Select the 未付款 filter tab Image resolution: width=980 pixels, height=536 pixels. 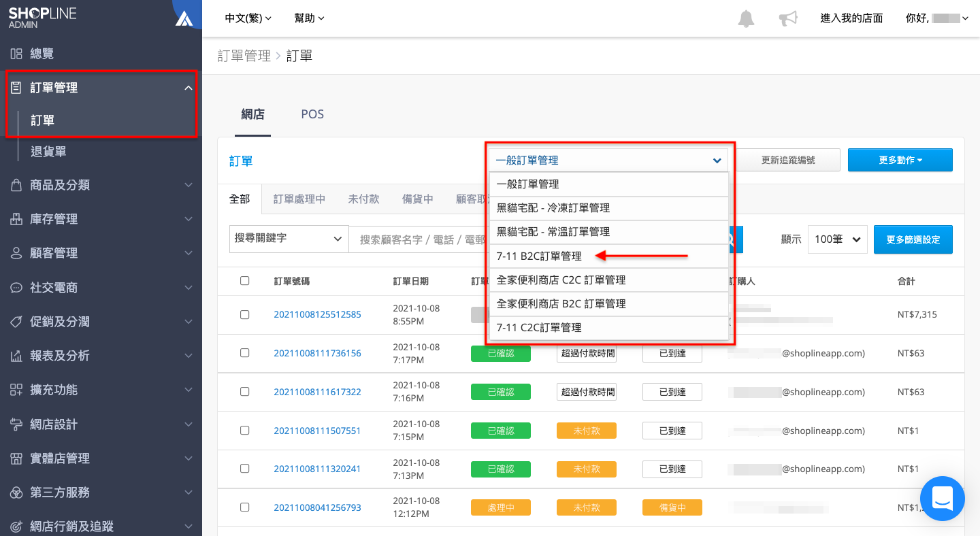(363, 199)
